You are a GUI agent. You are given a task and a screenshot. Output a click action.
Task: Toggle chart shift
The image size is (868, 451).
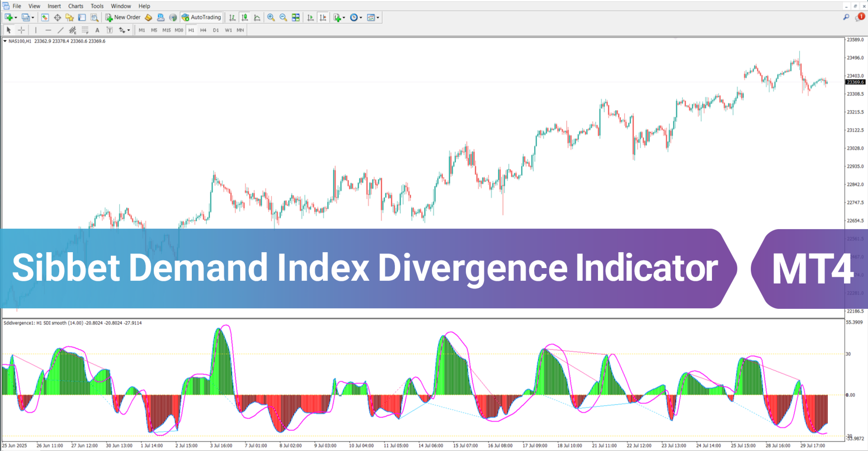pyautogui.click(x=323, y=18)
